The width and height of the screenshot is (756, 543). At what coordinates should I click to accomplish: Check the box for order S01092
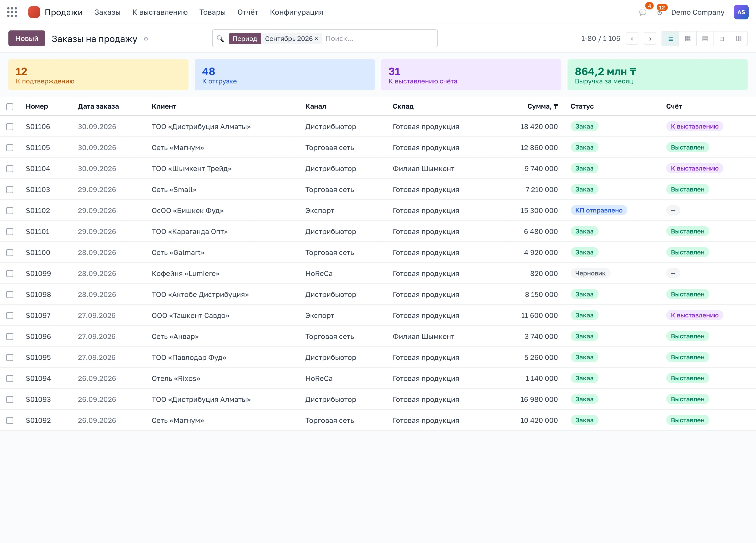point(10,421)
